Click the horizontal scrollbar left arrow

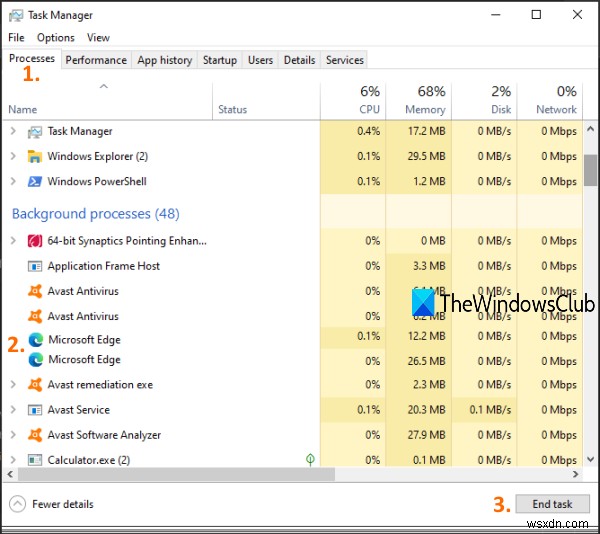[x=10, y=474]
